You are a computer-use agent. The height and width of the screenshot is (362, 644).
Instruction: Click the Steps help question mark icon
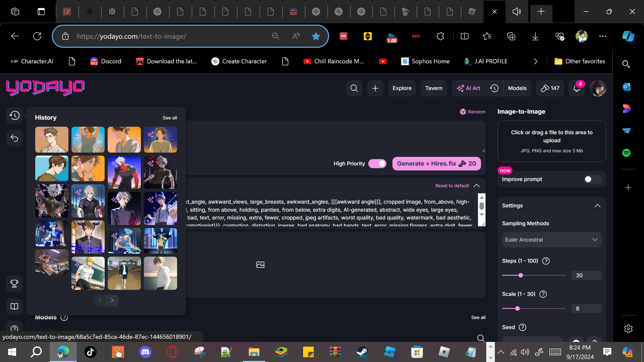point(546,261)
